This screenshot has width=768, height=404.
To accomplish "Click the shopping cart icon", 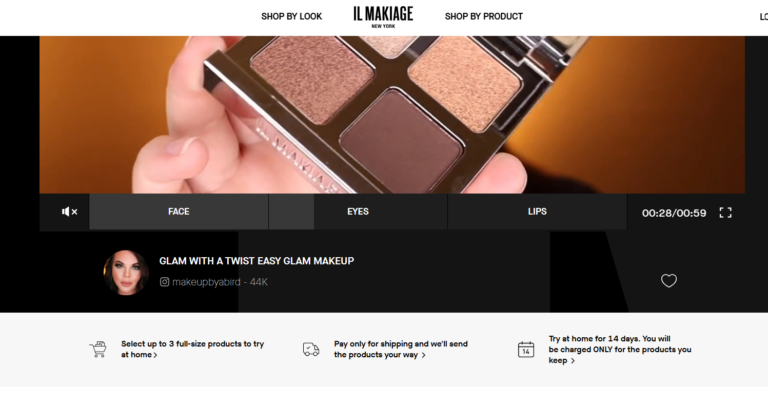I will click(98, 349).
